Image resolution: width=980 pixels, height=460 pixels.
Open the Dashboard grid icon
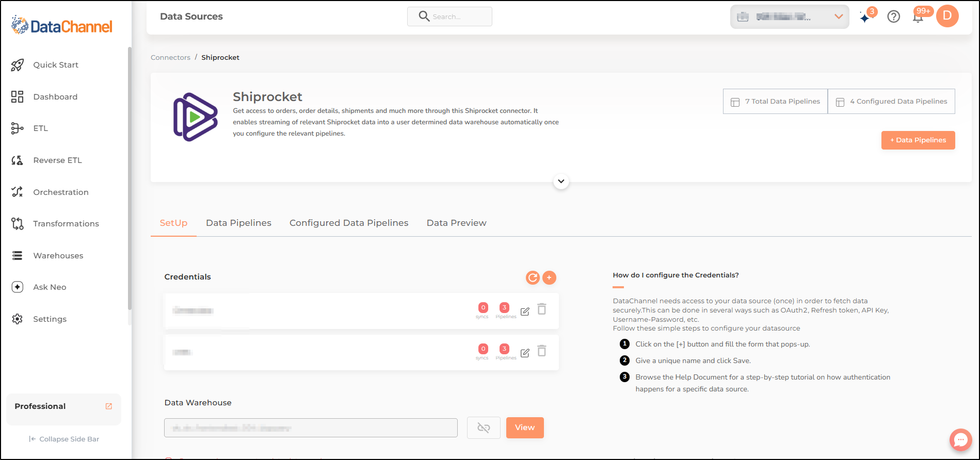coord(18,97)
